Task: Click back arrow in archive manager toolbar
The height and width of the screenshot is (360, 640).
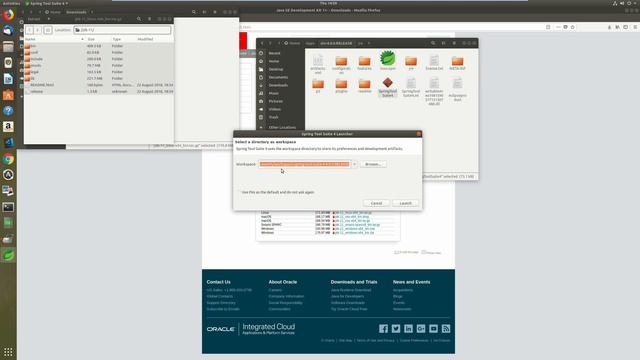Action: 29,30
